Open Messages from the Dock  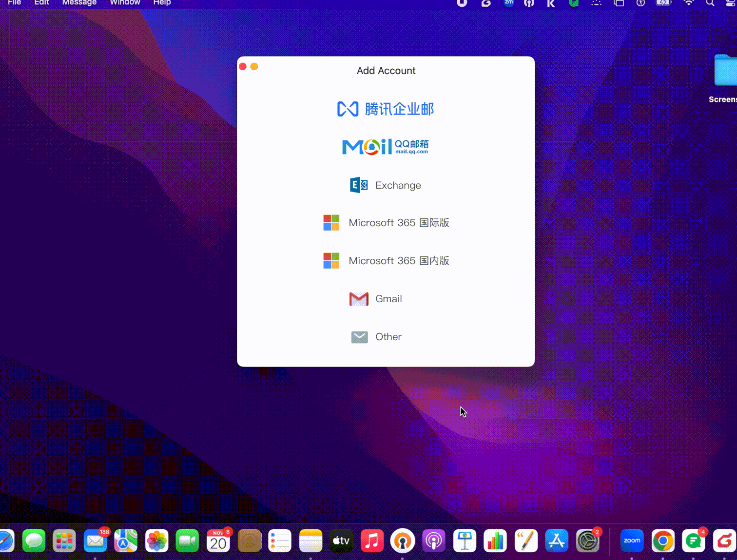click(x=34, y=541)
